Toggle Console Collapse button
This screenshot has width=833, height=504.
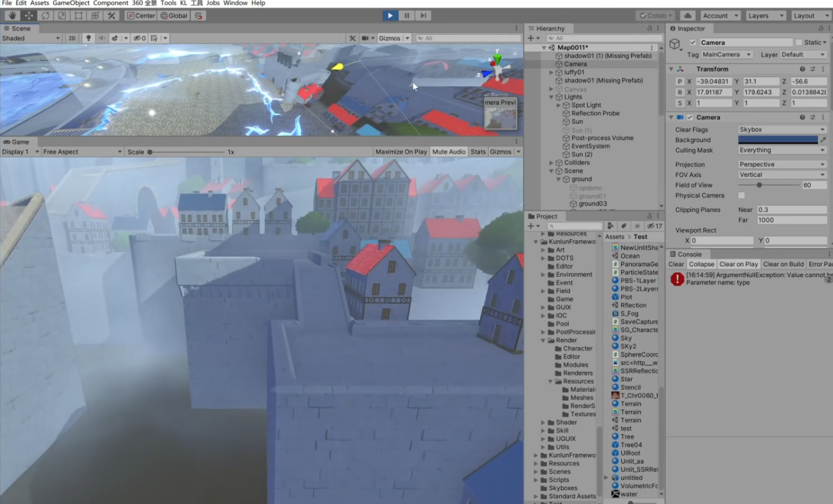[702, 264]
